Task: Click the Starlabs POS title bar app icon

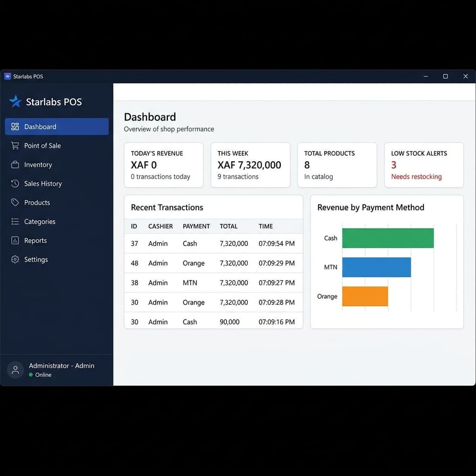Action: pos(7,76)
